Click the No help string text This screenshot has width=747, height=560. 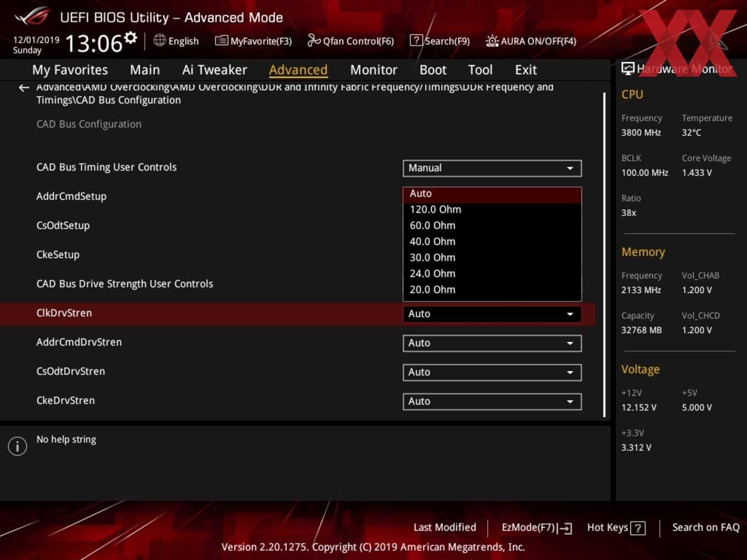tap(66, 440)
